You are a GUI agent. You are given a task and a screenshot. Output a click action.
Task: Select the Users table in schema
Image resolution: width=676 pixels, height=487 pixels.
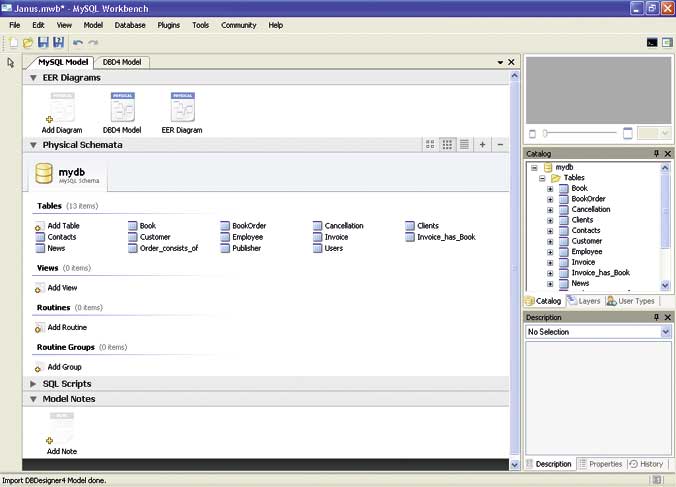click(x=328, y=248)
